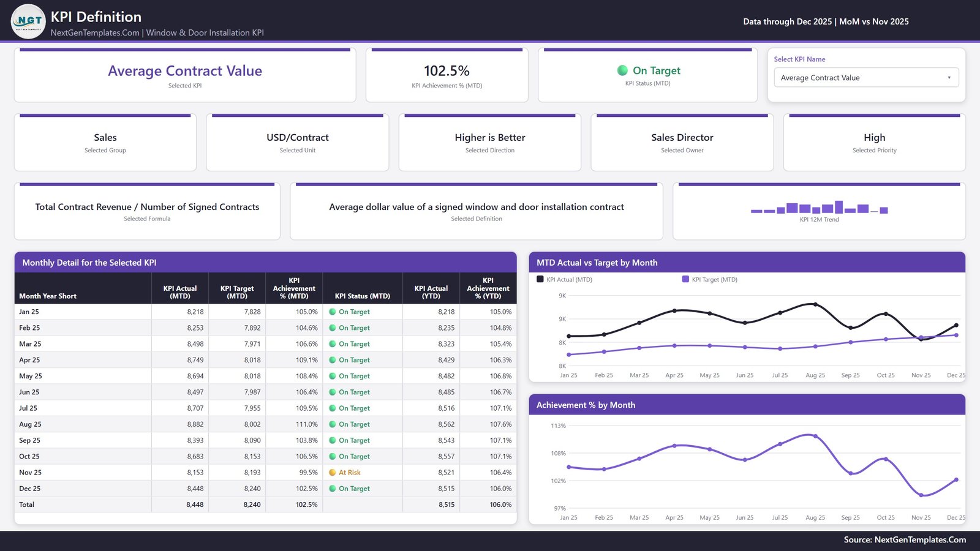Click the green On Target status dot in the header card
Viewport: 980px width, 551px height.
[622, 70]
